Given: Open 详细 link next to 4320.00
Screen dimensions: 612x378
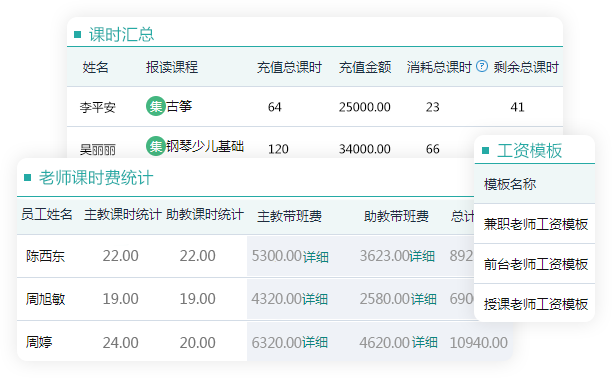Looking at the screenshot, I should pyautogui.click(x=315, y=299).
